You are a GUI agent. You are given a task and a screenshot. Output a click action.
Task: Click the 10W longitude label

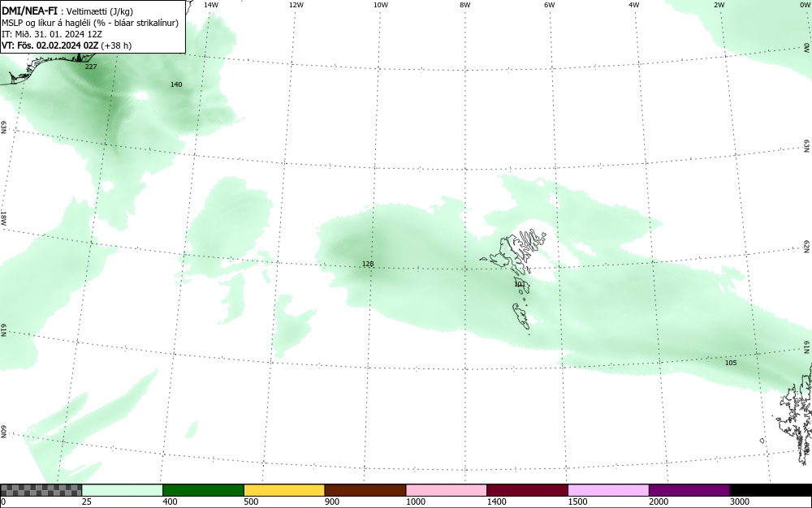pyautogui.click(x=381, y=5)
